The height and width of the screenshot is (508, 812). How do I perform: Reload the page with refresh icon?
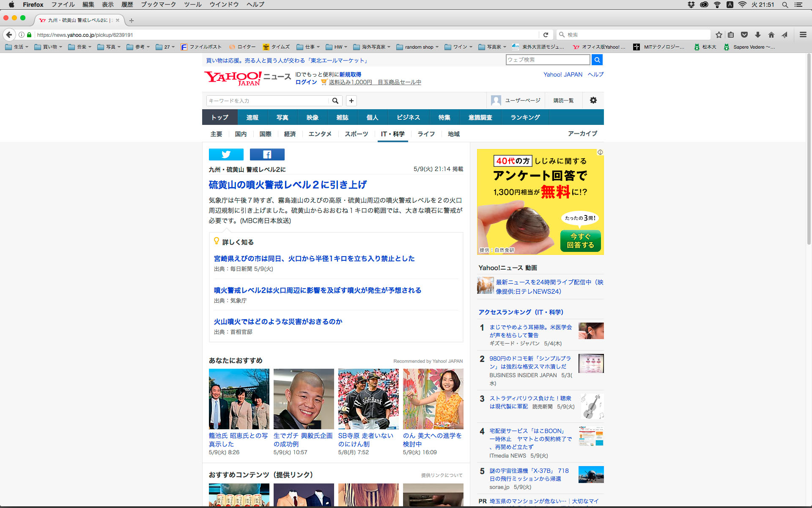tap(546, 35)
